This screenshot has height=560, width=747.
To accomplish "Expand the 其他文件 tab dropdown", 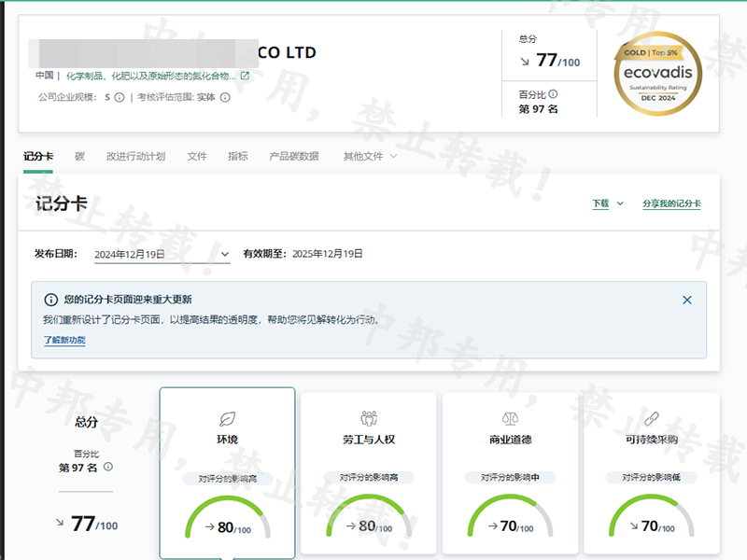I will [370, 157].
